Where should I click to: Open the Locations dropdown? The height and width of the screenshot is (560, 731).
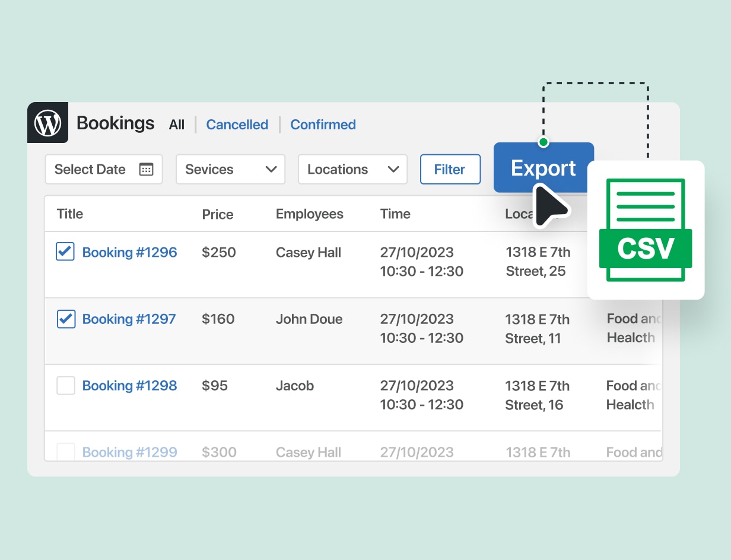pos(352,169)
